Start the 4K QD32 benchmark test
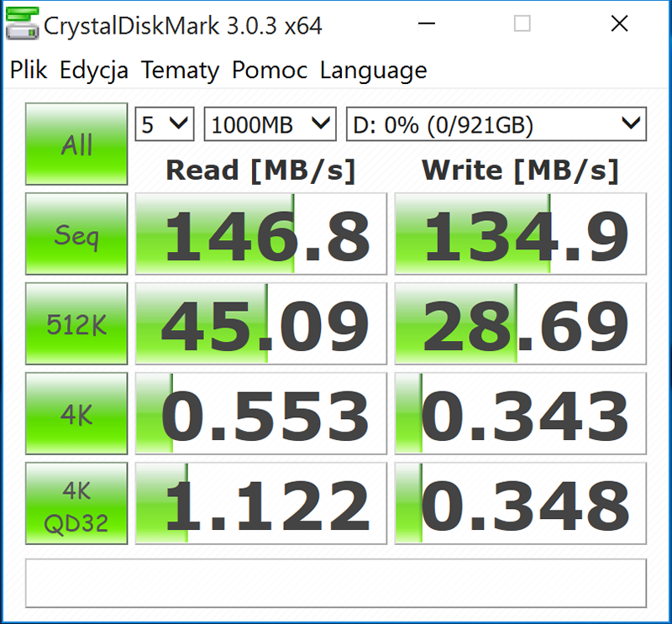Screen dimensions: 672x624 [76, 504]
